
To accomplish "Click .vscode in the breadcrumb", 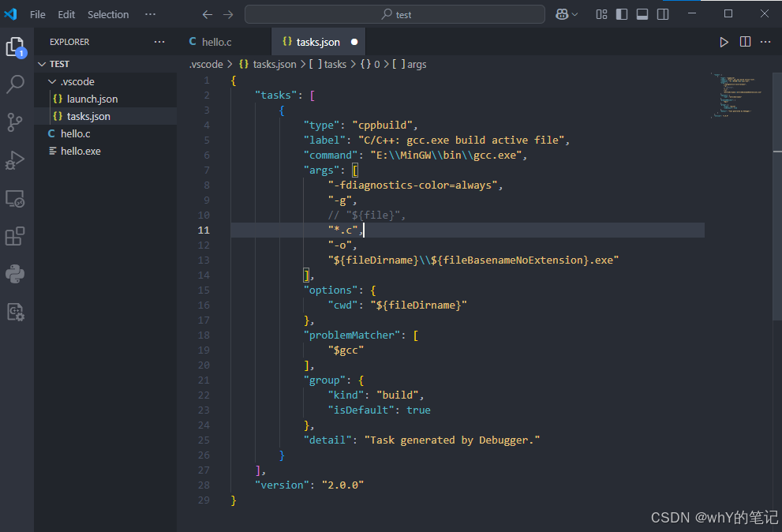I will click(206, 65).
